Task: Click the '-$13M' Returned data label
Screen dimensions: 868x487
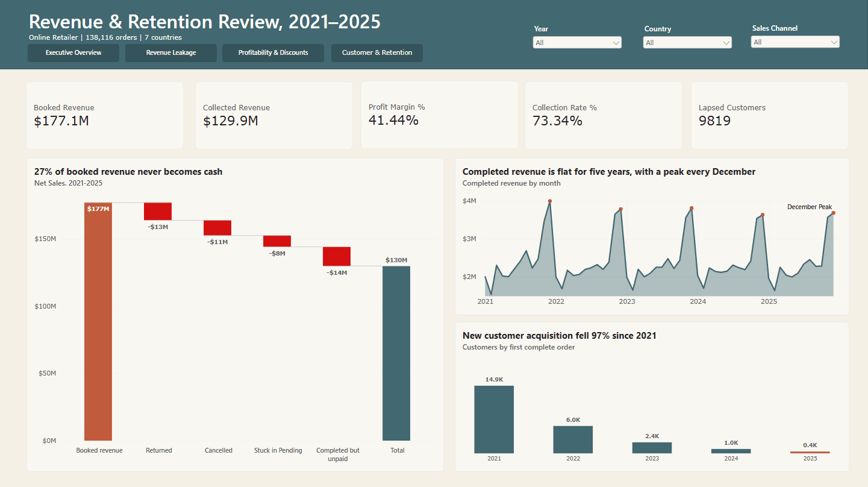Action: (158, 227)
